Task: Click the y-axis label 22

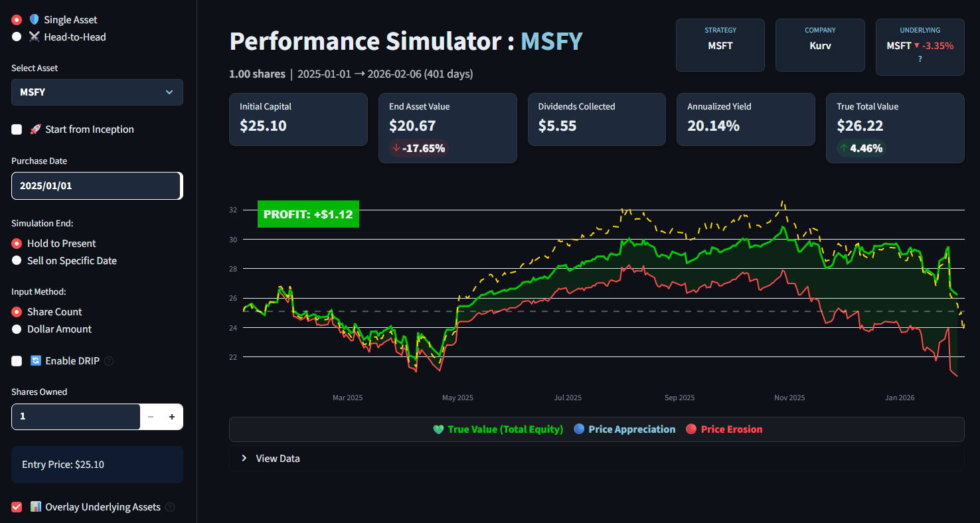Action: (233, 357)
